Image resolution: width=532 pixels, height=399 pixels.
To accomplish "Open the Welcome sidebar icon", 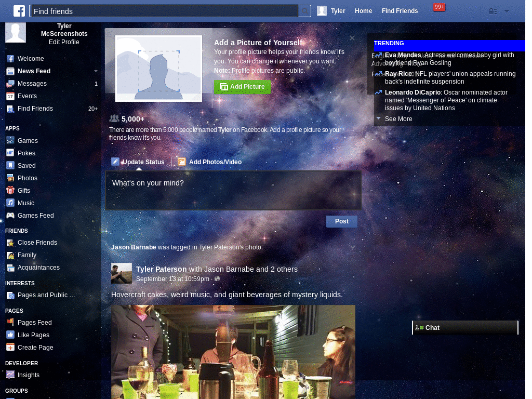I will click(10, 59).
